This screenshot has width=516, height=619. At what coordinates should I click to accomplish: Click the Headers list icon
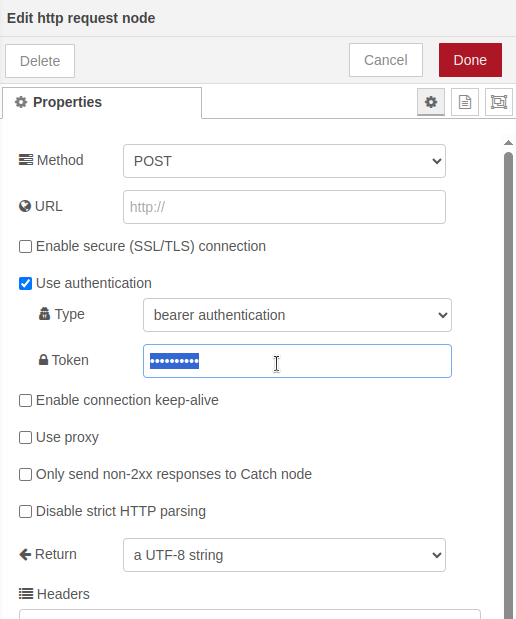(x=26, y=594)
